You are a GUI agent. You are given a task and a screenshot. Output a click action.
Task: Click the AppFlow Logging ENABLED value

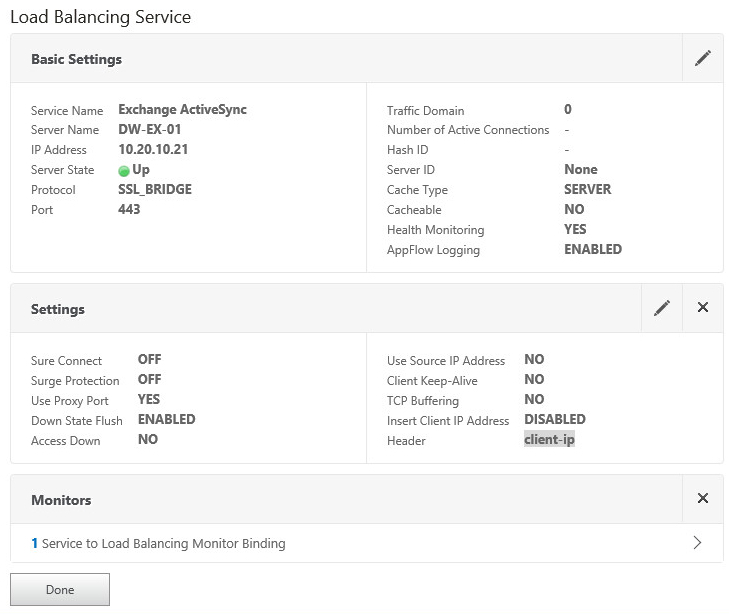pos(593,250)
